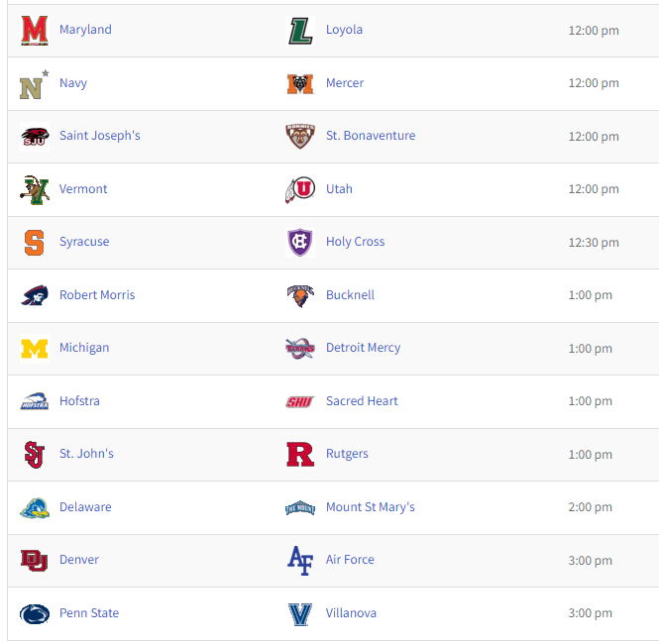The image size is (659, 644).
Task: Select the Denver DU logo
Action: point(35,560)
